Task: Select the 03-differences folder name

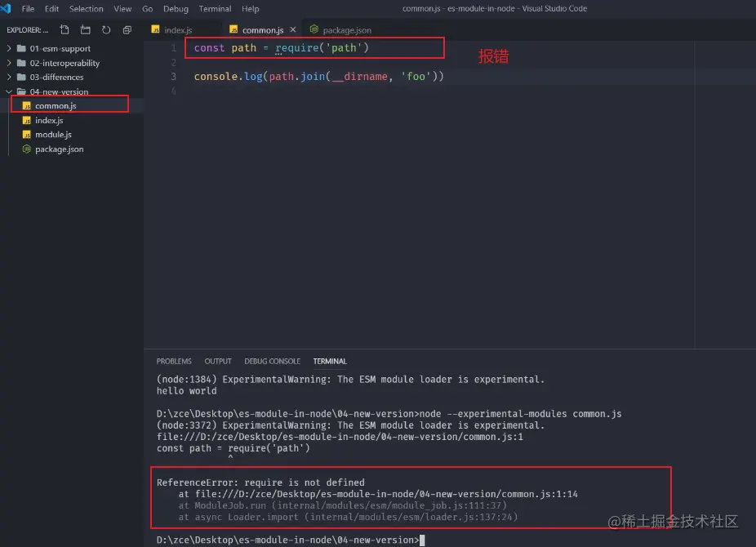Action: tap(56, 77)
